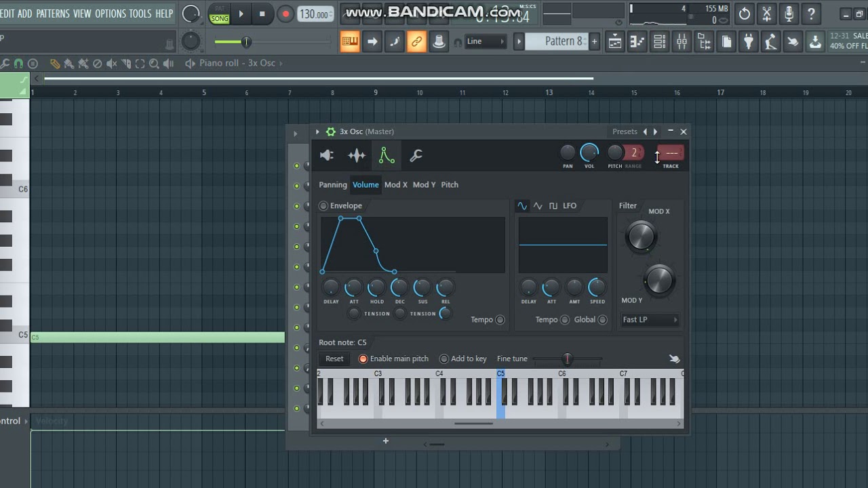This screenshot has width=868, height=488.
Task: Open 3x Osc plugin options arrow menu
Action: pyautogui.click(x=317, y=131)
